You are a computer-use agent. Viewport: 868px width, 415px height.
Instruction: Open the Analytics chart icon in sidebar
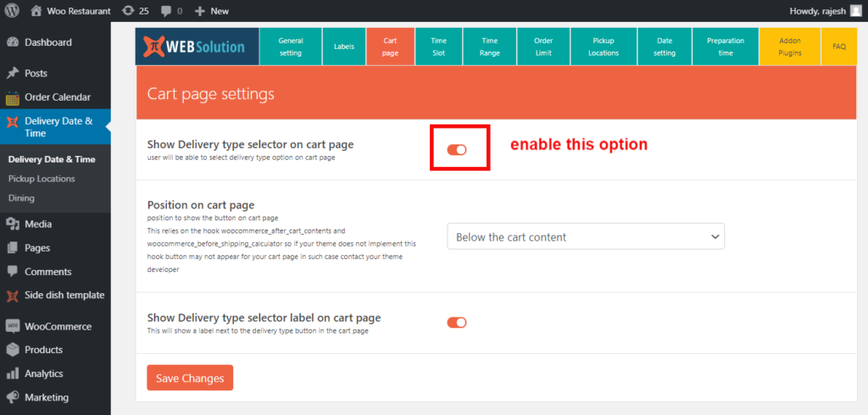click(x=13, y=373)
